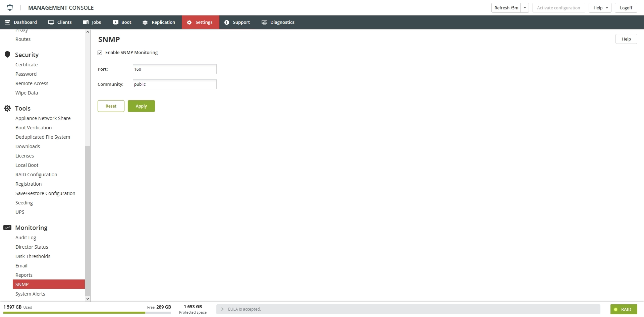Open Password under Security
The image size is (644, 317).
coord(26,74)
